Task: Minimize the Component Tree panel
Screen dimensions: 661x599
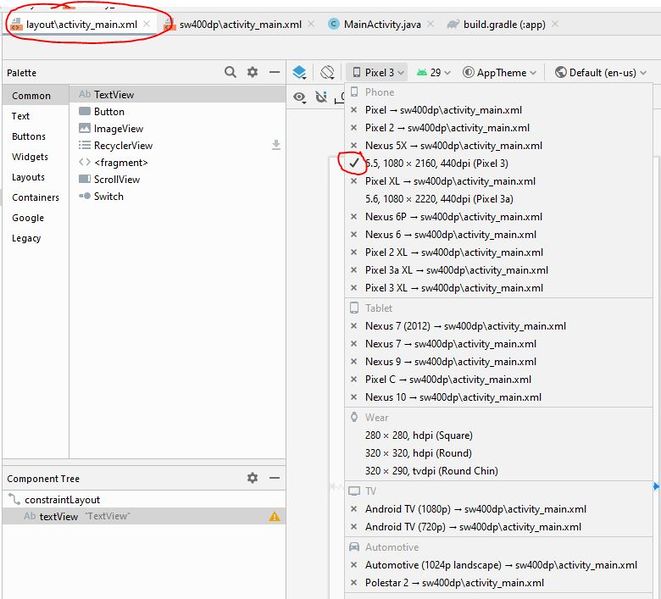Action: click(274, 478)
